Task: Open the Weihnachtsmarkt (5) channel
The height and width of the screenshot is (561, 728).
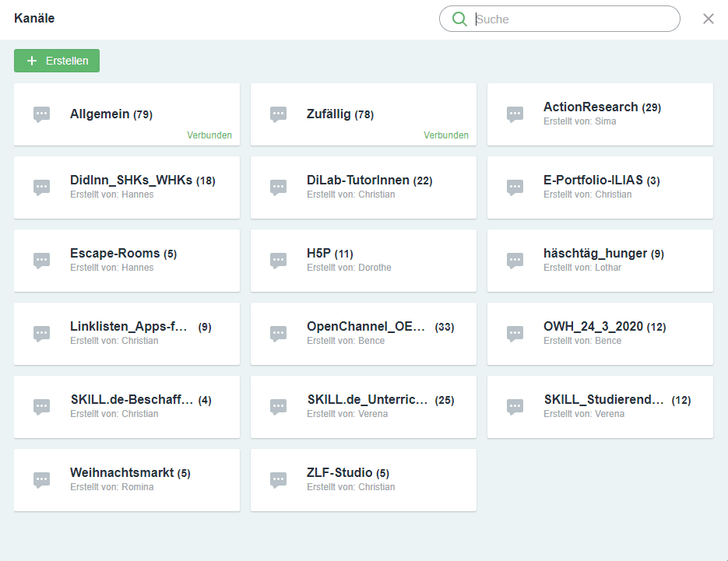Action: point(127,480)
